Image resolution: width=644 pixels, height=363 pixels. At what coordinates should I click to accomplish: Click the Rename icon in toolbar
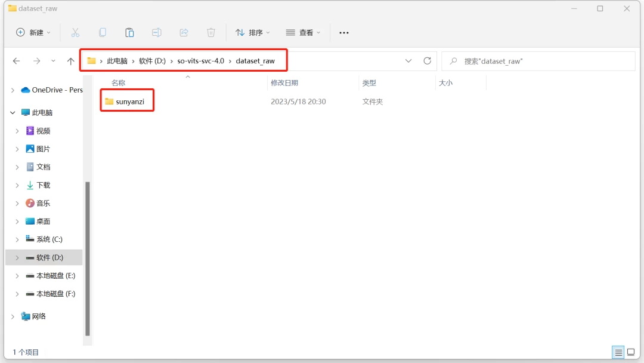156,32
